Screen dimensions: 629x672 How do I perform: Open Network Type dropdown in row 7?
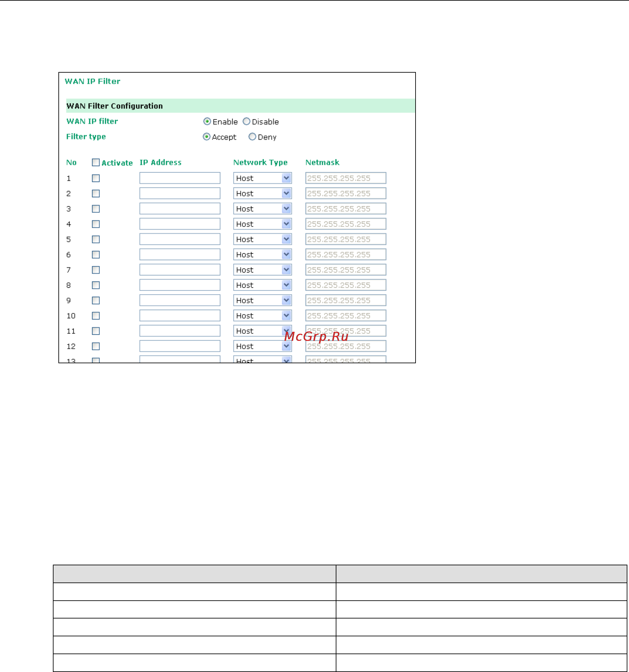(262, 270)
